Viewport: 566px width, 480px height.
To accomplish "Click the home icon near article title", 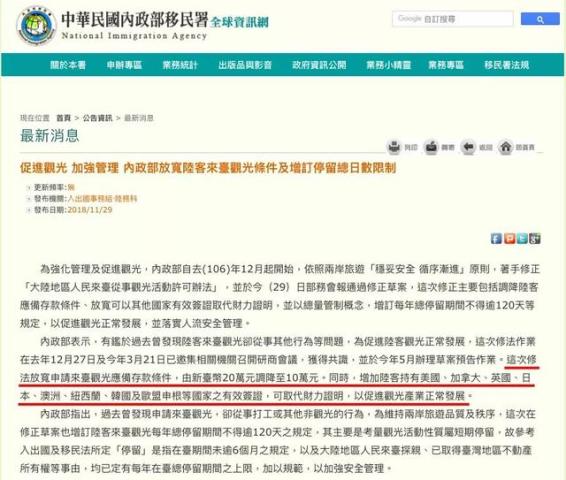I will 505,147.
